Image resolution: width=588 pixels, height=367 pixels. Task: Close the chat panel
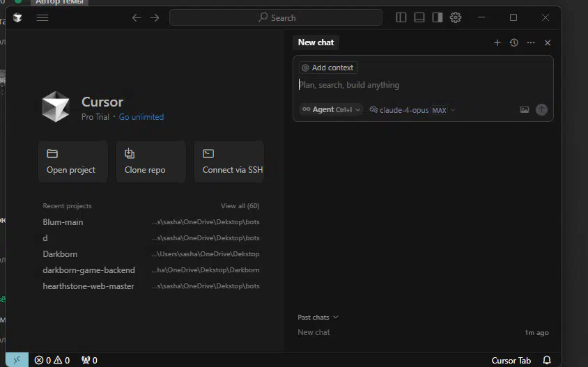(x=548, y=42)
